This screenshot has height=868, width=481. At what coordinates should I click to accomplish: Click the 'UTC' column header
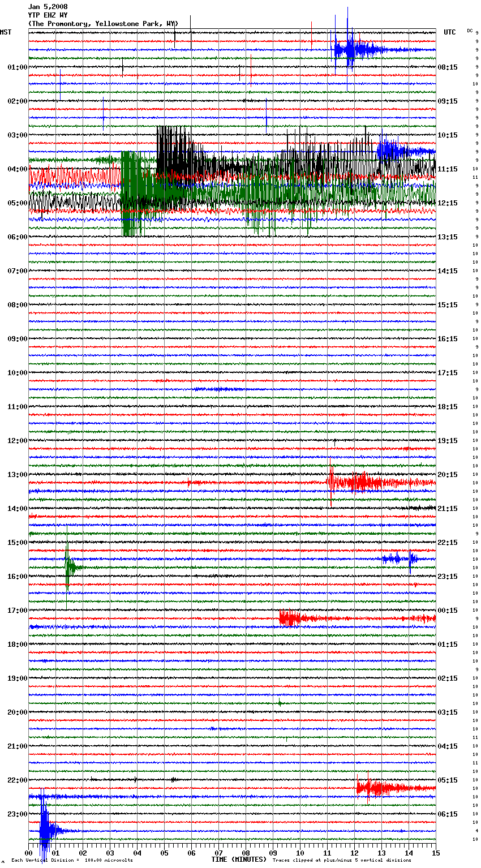(450, 32)
